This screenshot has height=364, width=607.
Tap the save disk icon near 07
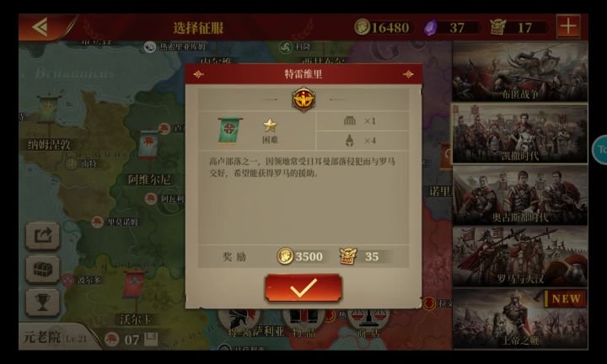tap(151, 339)
